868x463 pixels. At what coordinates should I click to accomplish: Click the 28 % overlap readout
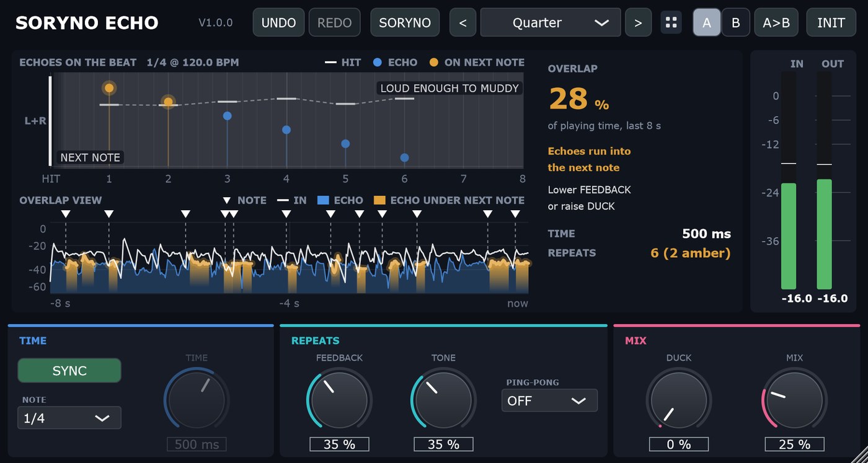[x=578, y=99]
